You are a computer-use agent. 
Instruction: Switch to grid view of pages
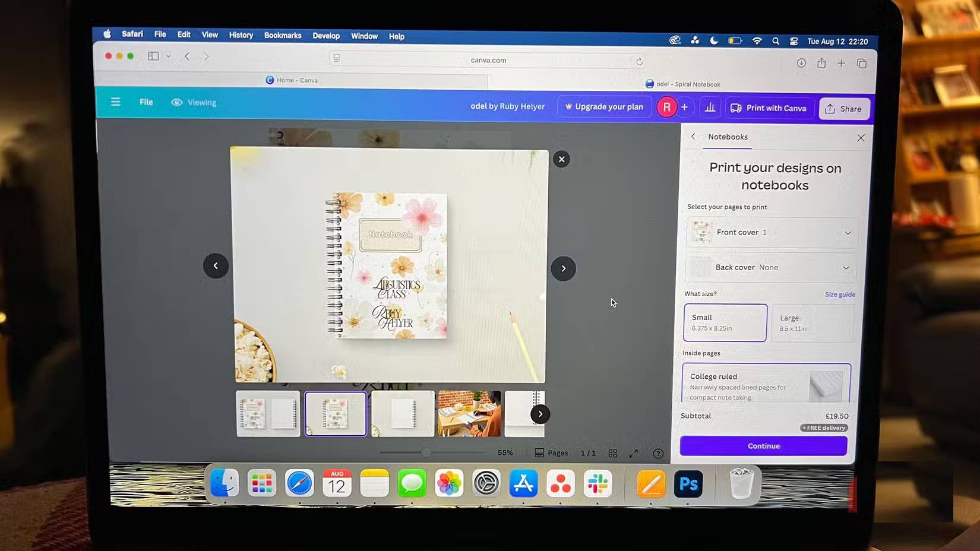pos(613,453)
